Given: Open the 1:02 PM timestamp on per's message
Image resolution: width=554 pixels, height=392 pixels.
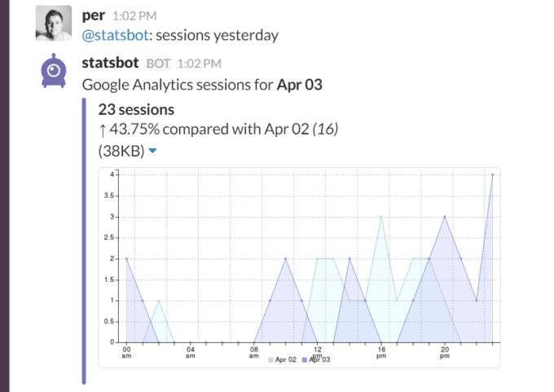Looking at the screenshot, I should 134,16.
